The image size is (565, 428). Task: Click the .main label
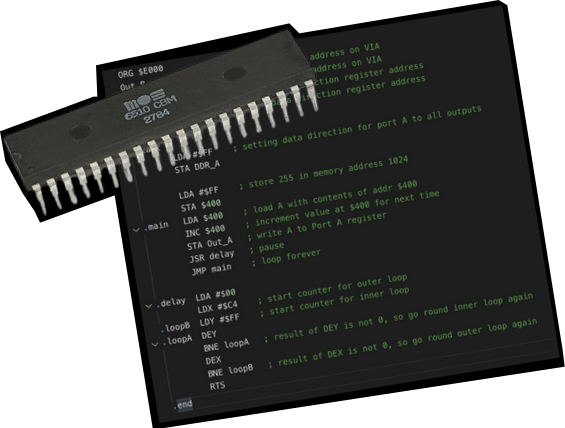pos(156,226)
